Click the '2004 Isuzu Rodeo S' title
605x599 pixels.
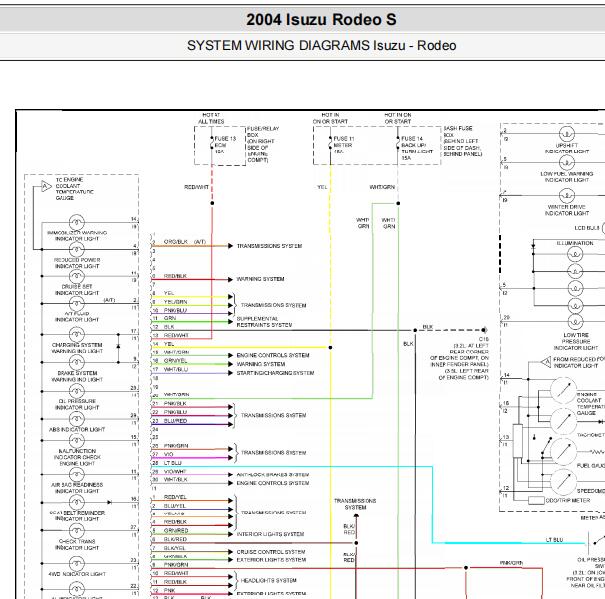(x=321, y=20)
